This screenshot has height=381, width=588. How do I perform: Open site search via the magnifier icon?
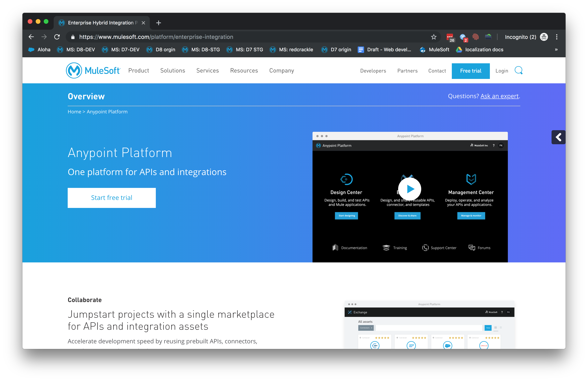pyautogui.click(x=518, y=71)
